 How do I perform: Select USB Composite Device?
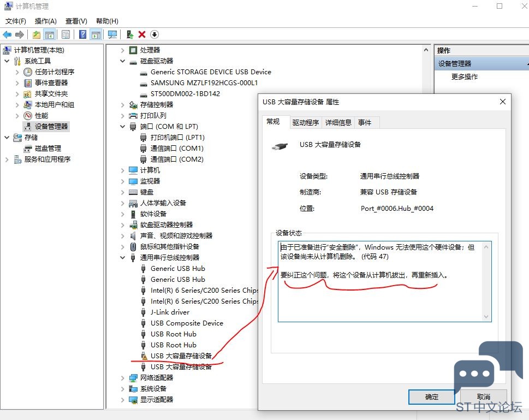187,323
